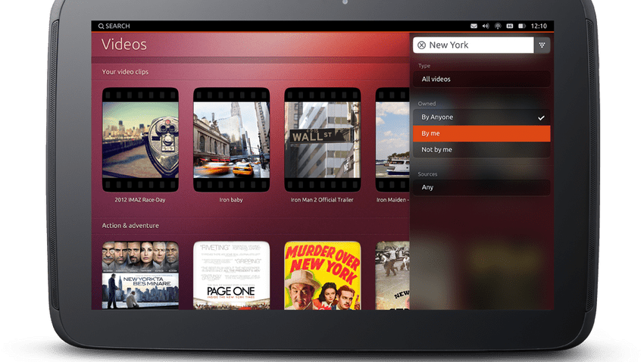Screen dimensions: 644x362
Task: Click the Videos title
Action: pyautogui.click(x=124, y=45)
